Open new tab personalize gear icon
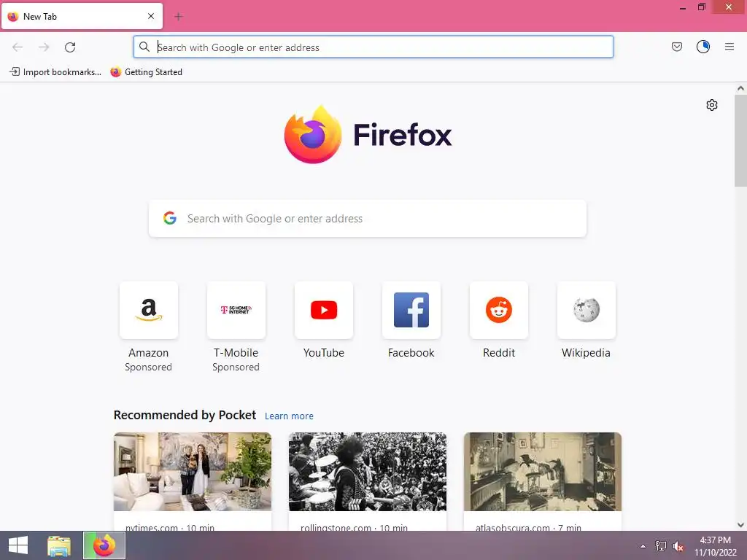This screenshot has width=747, height=560. tap(712, 105)
